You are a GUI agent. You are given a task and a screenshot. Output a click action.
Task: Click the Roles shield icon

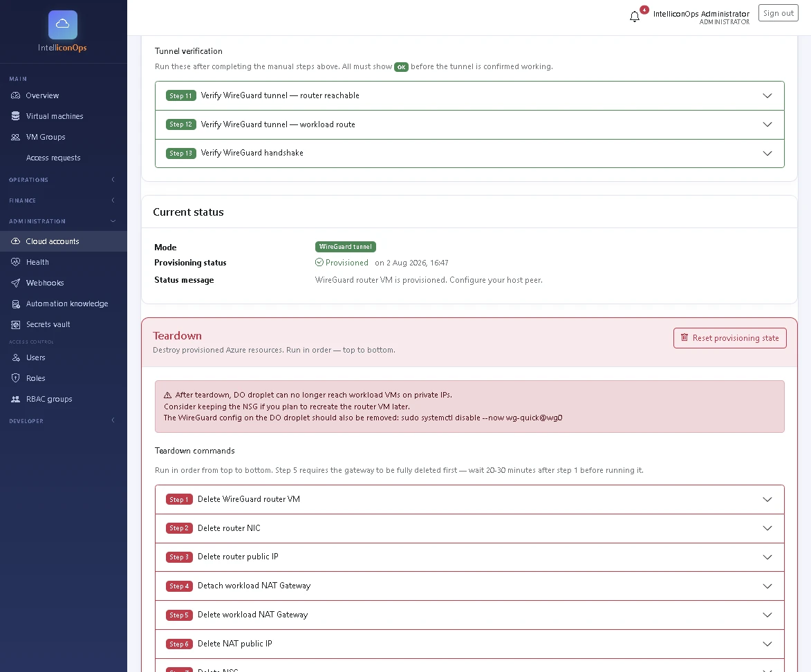[x=15, y=378]
